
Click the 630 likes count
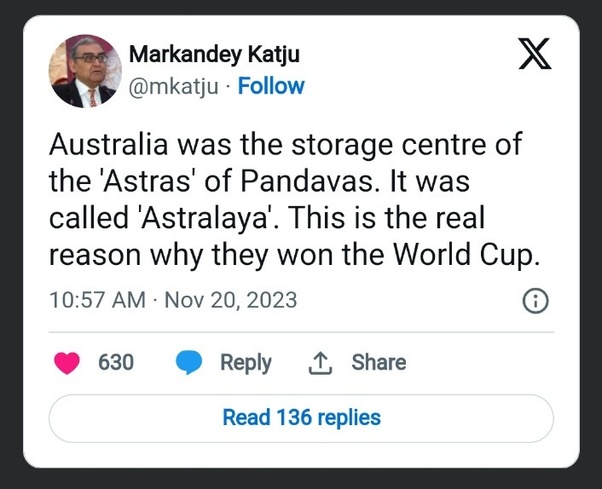(116, 362)
